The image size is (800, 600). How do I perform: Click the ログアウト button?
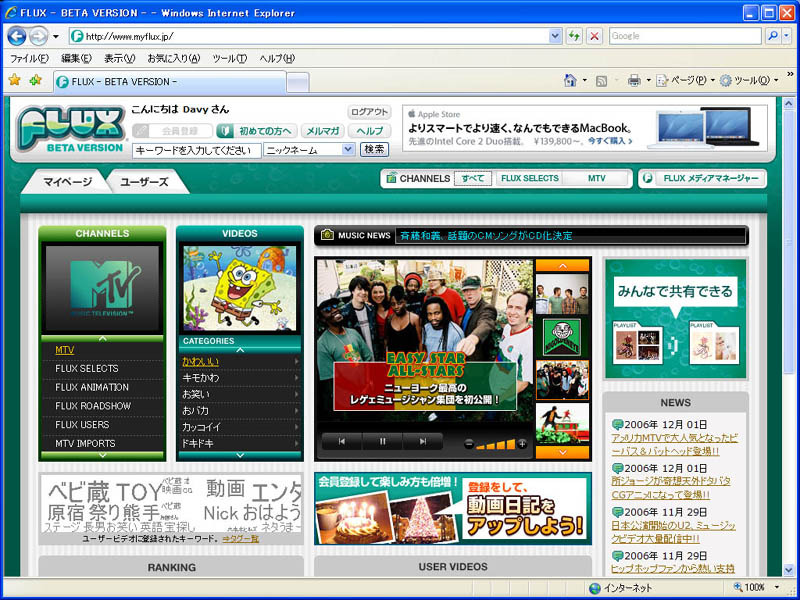[369, 112]
